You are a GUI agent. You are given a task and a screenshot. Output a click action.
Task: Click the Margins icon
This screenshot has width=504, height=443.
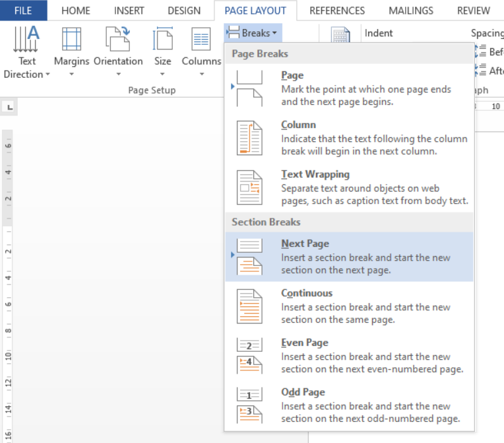point(71,39)
